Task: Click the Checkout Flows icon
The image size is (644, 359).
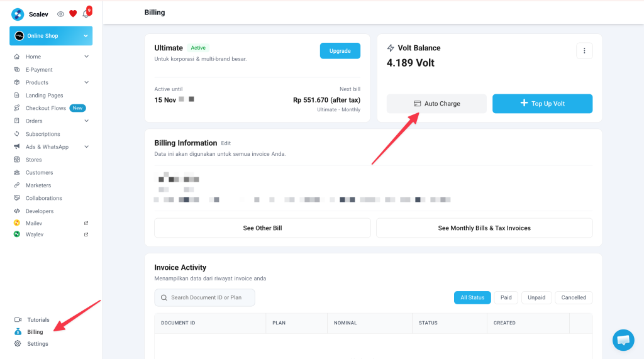Action: [17, 108]
